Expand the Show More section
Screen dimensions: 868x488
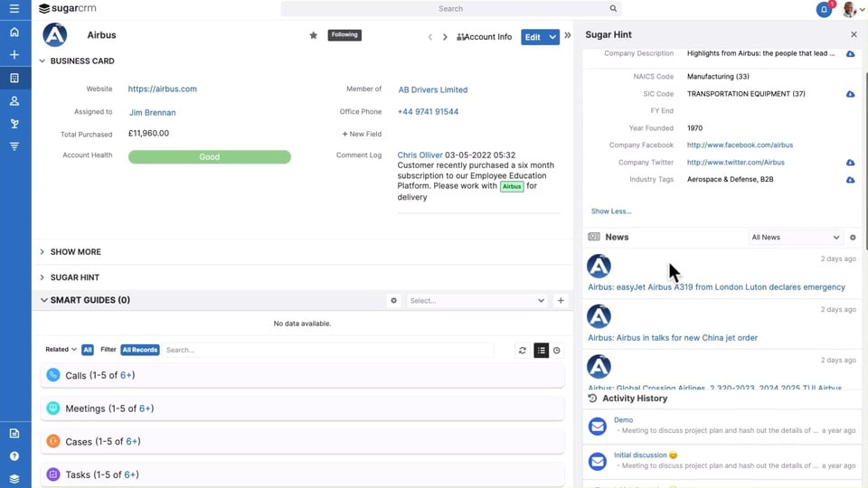click(x=42, y=252)
